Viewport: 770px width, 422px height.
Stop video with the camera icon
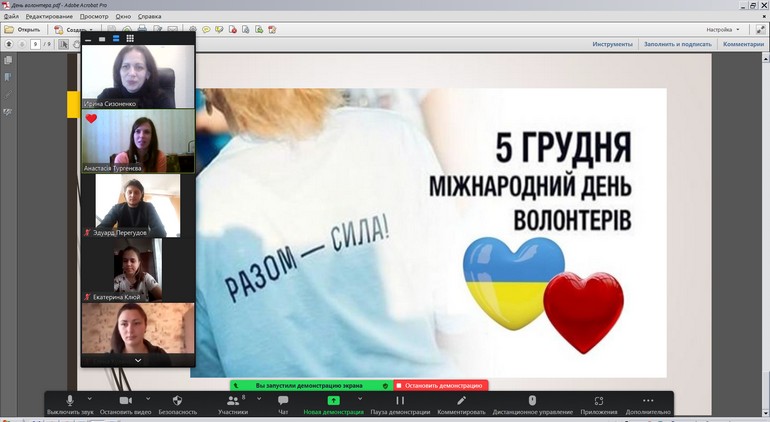pyautogui.click(x=126, y=405)
